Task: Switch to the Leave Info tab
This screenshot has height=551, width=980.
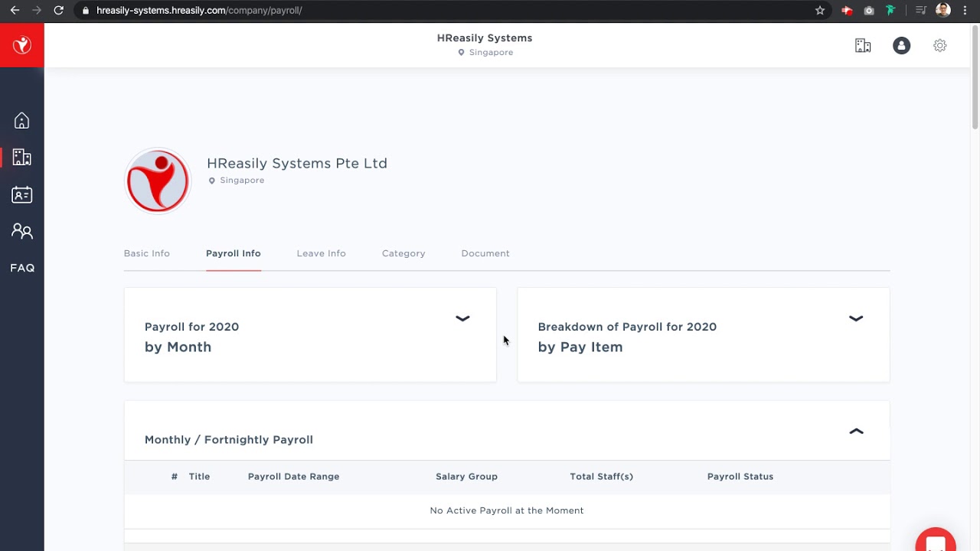Action: click(322, 253)
